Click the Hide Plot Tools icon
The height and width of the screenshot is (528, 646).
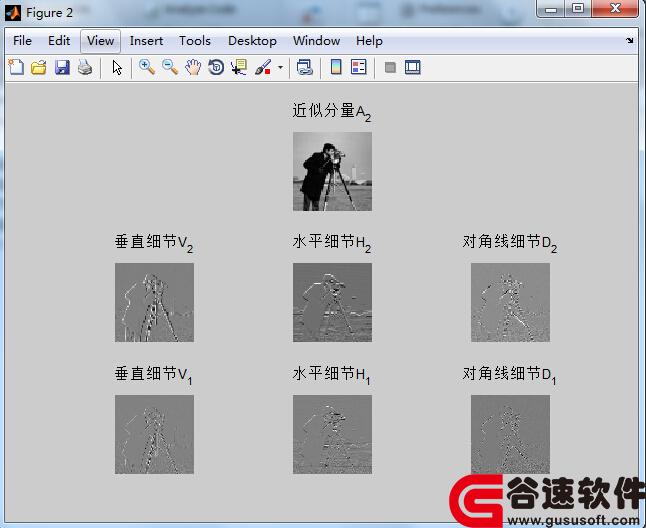[x=390, y=67]
